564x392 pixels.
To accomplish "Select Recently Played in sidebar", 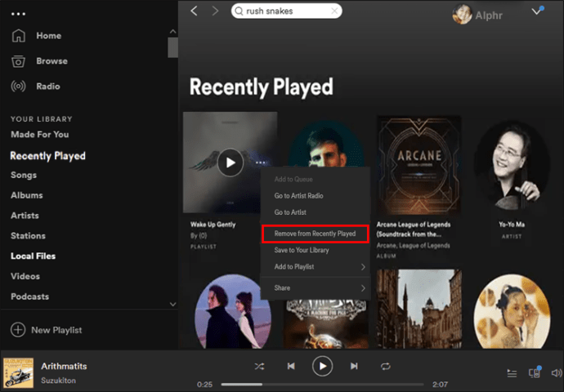I will 48,156.
